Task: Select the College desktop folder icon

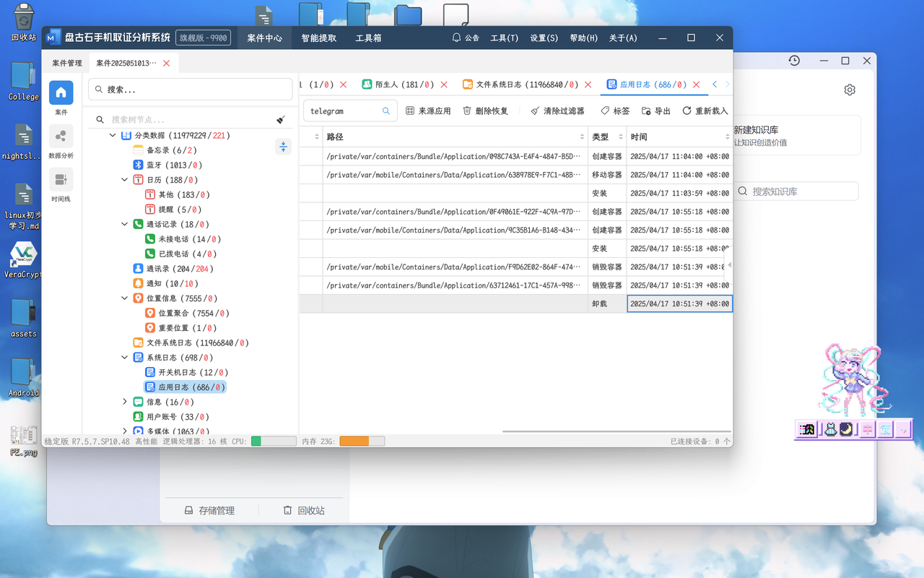Action: pyautogui.click(x=24, y=81)
